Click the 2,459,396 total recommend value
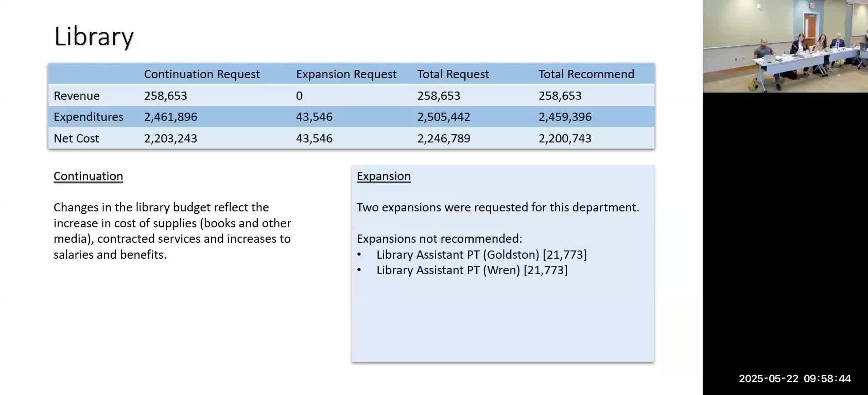Viewport: 868px width, 395px height. [565, 117]
